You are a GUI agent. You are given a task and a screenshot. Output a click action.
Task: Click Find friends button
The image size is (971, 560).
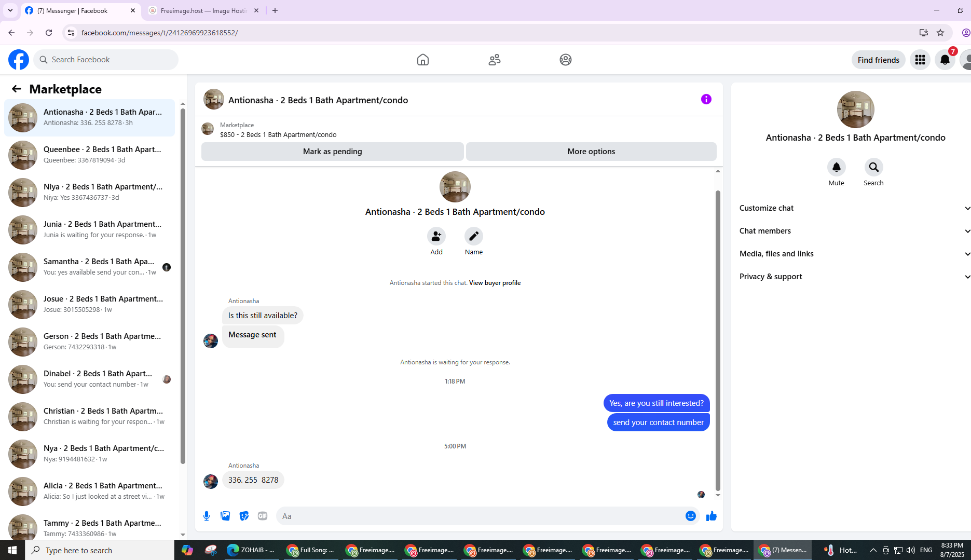pyautogui.click(x=879, y=60)
